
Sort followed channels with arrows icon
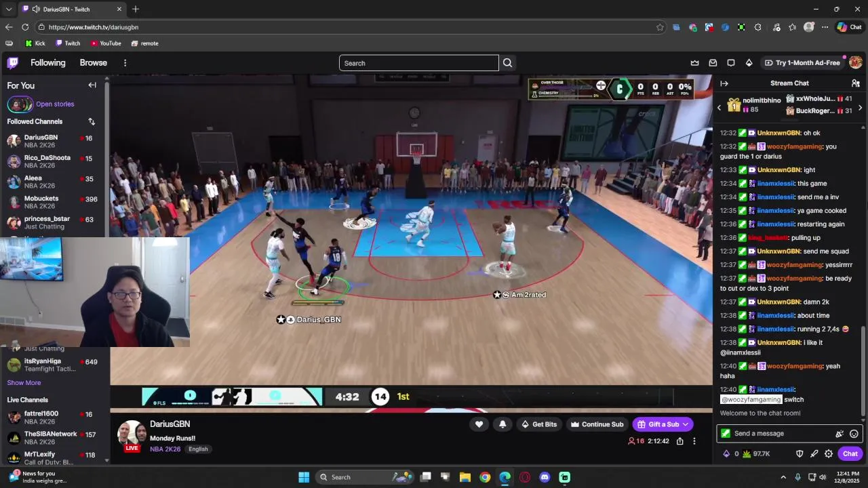coord(92,121)
